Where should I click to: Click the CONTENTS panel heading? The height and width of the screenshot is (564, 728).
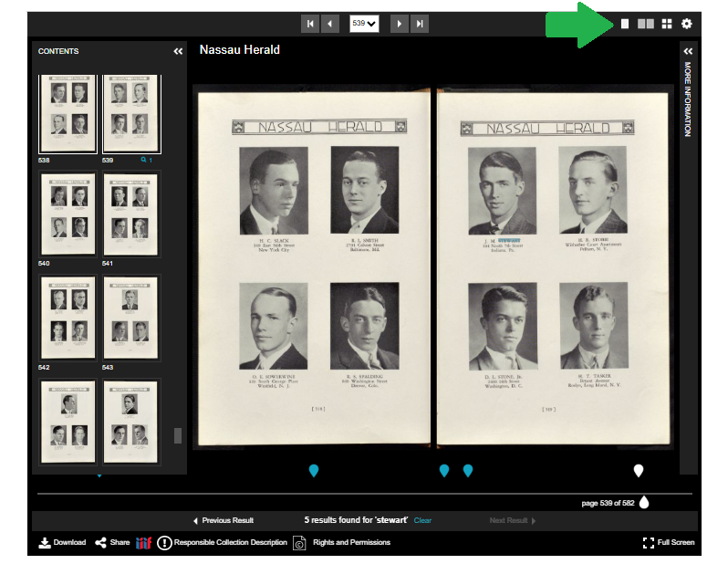pyautogui.click(x=58, y=51)
